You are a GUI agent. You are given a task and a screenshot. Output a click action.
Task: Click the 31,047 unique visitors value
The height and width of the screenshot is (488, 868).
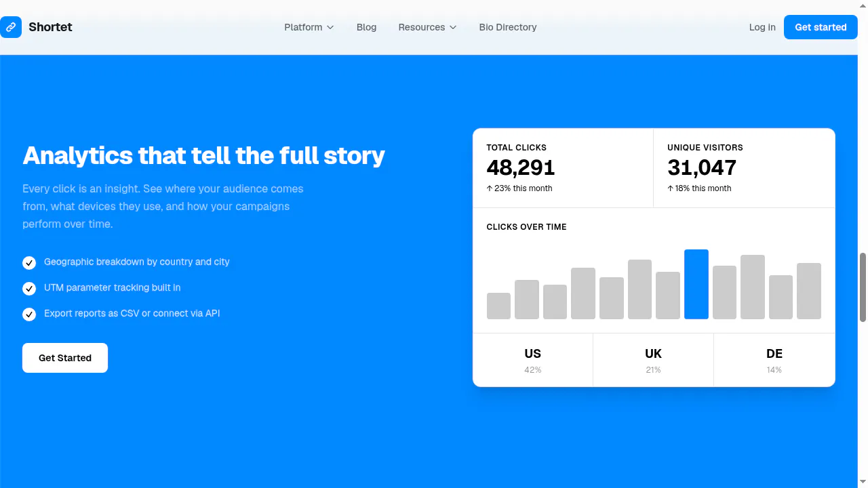(x=702, y=167)
